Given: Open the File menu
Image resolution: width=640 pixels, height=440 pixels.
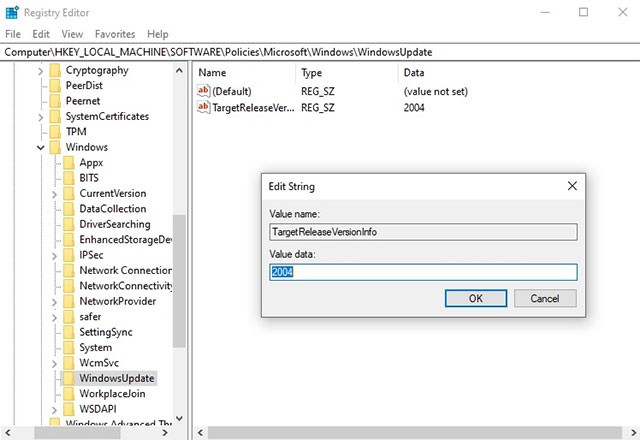Looking at the screenshot, I should point(12,34).
